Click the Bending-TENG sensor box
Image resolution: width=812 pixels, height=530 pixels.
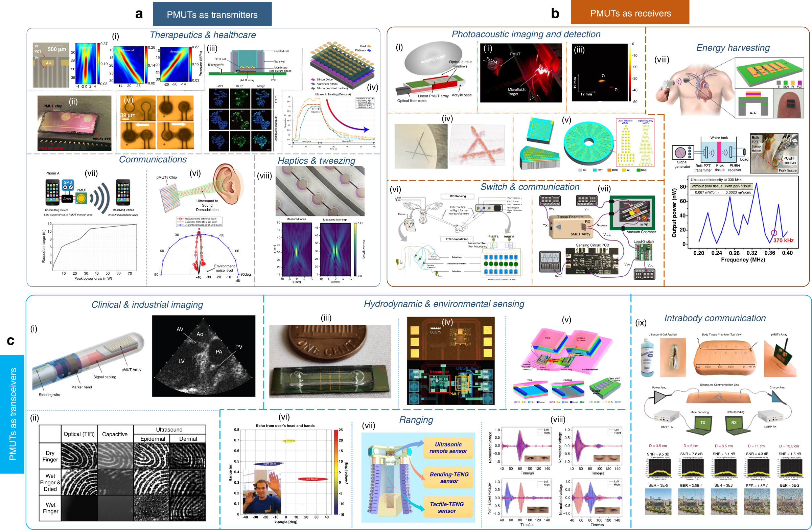point(449,478)
